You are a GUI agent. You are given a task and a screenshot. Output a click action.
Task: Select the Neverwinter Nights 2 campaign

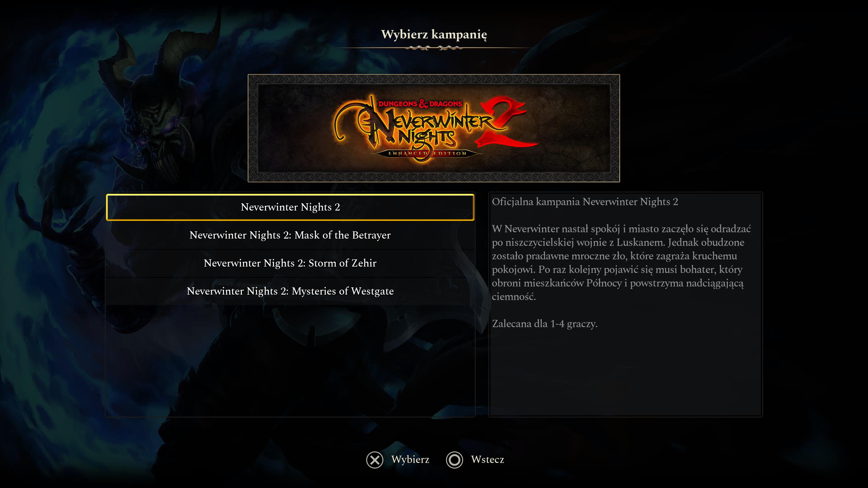[290, 207]
